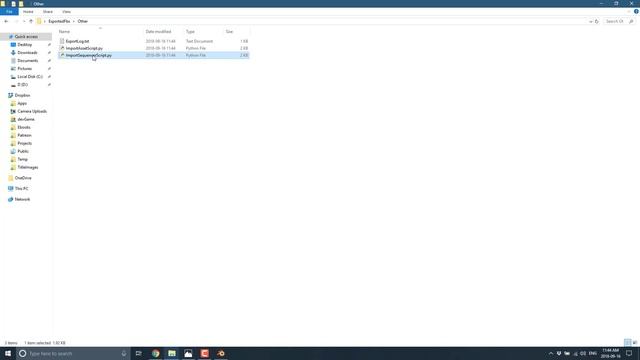Screen dimensions: 640x360
Task: Open the File ribbon tab
Action: click(x=9, y=11)
